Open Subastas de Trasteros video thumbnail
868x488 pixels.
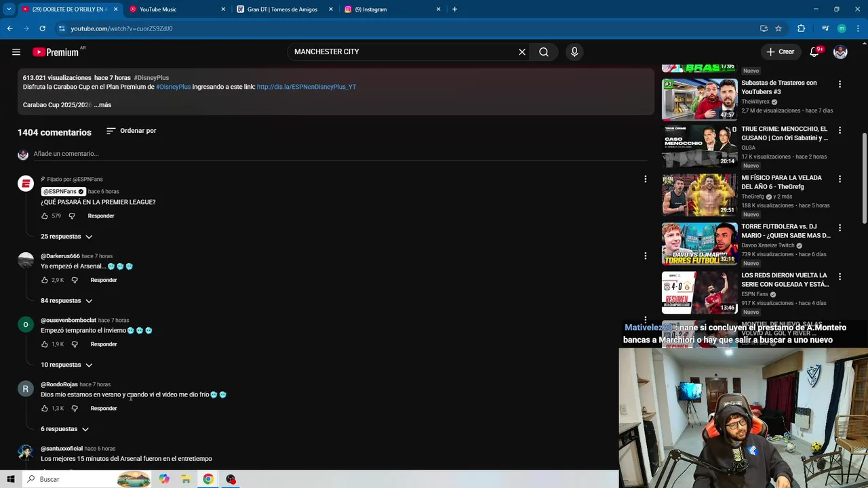click(699, 99)
